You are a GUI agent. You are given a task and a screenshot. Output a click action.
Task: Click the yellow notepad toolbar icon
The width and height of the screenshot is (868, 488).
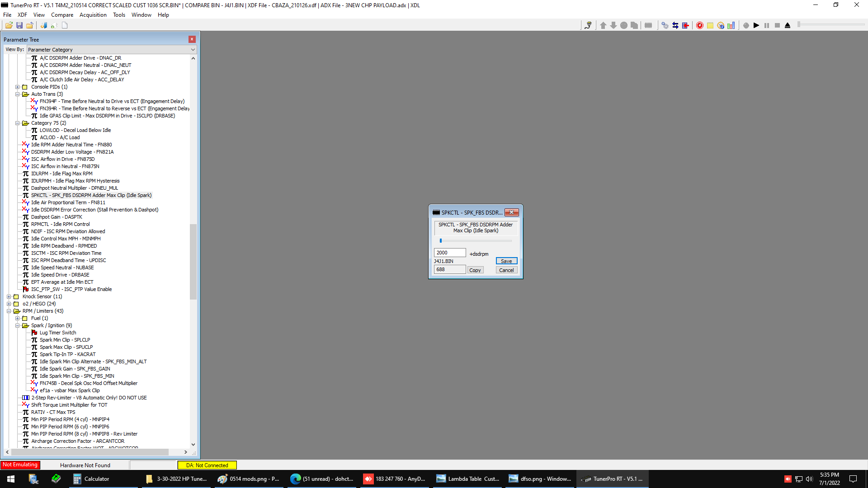[710, 25]
